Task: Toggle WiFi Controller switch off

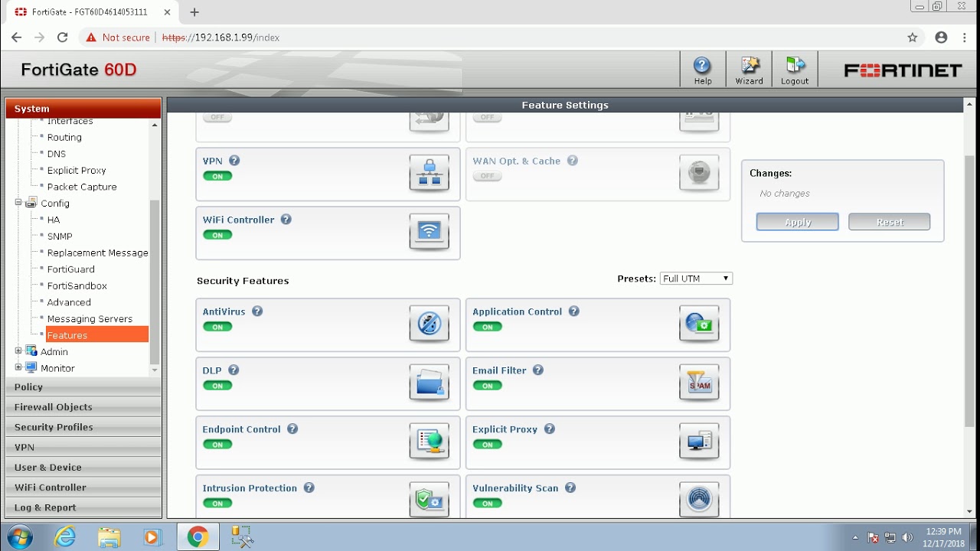Action: click(217, 236)
